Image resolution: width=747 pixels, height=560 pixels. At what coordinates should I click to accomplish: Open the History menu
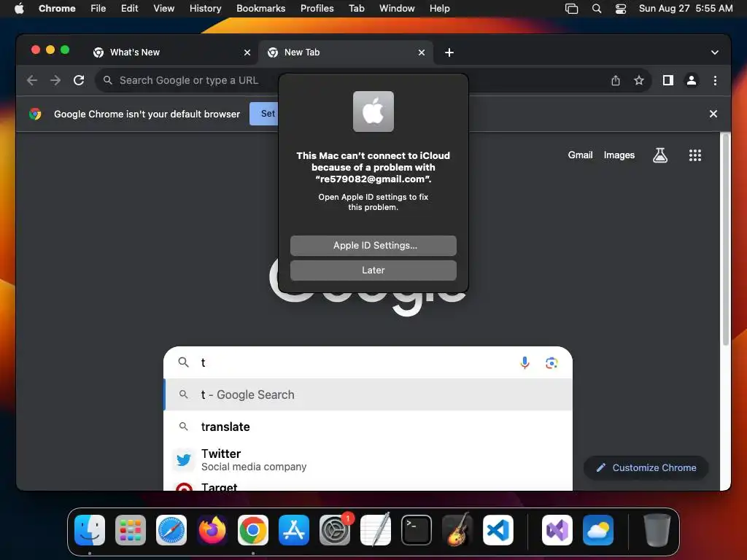(x=205, y=9)
